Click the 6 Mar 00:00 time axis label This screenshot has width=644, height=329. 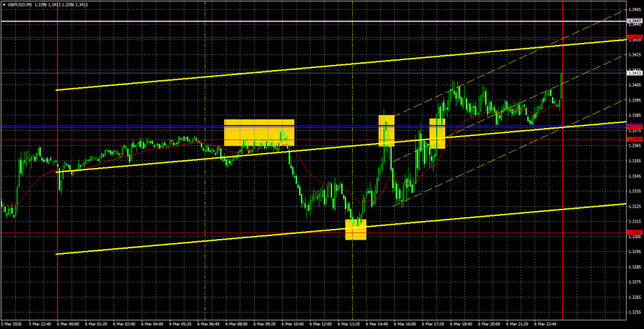click(67, 323)
